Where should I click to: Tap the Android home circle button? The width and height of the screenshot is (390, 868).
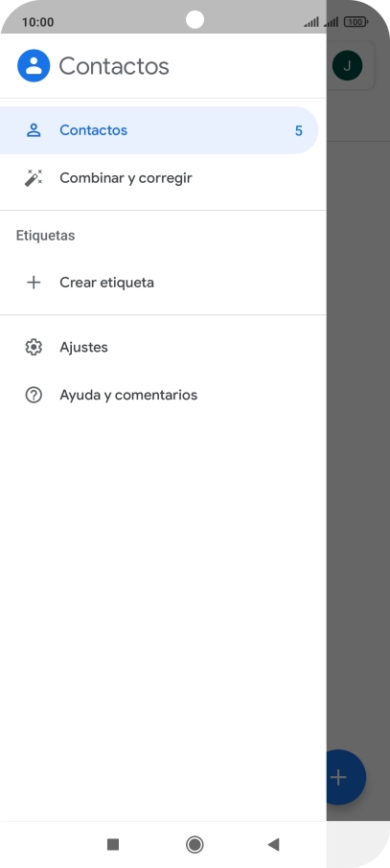(x=195, y=844)
